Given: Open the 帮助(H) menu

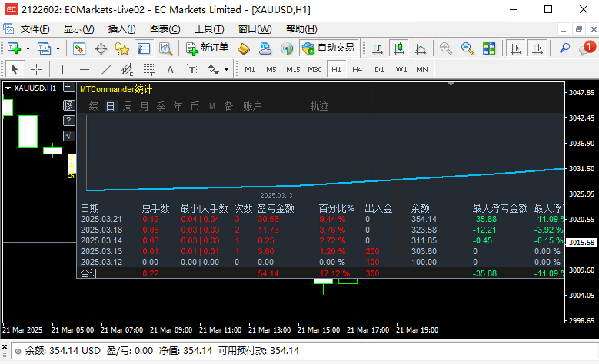Looking at the screenshot, I should click(x=301, y=29).
